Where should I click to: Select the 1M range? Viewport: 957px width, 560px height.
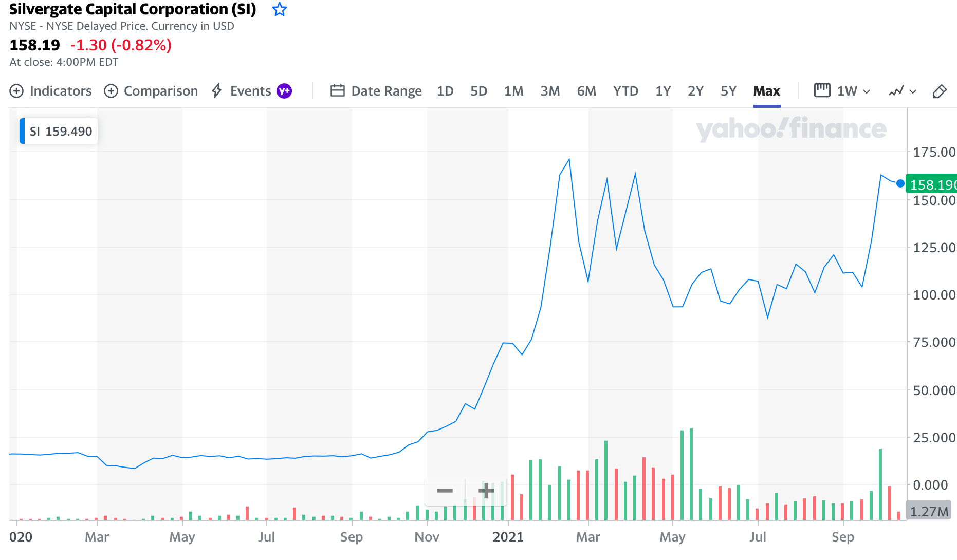tap(513, 91)
